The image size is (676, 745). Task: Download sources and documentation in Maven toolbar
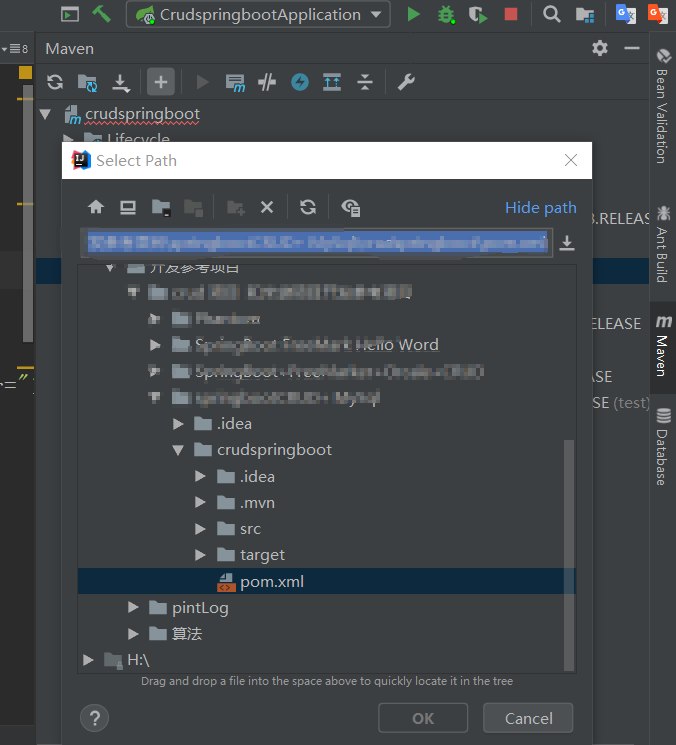[x=121, y=83]
